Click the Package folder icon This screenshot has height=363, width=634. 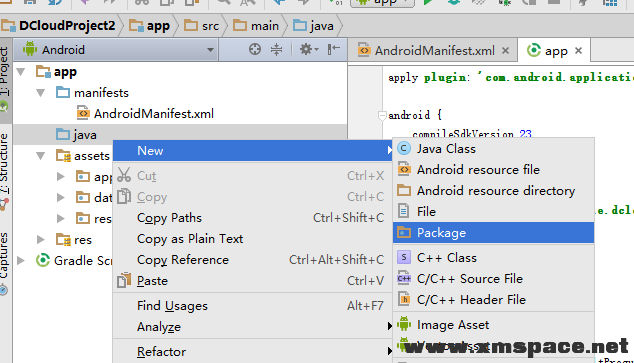click(404, 233)
